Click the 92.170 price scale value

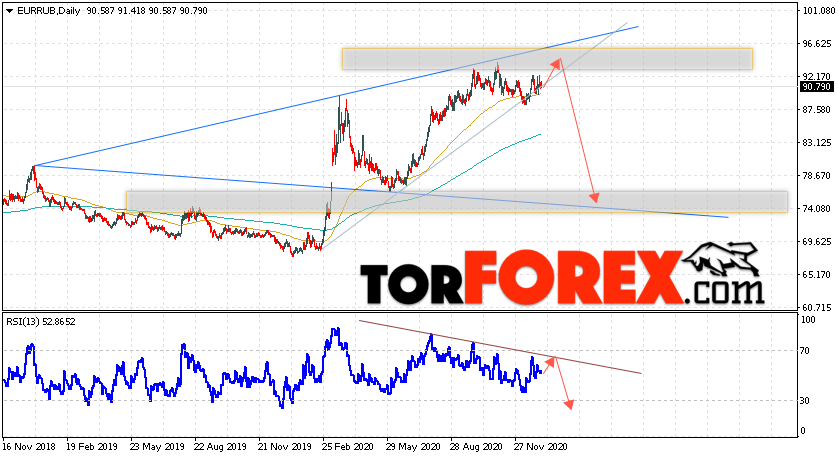tap(818, 77)
